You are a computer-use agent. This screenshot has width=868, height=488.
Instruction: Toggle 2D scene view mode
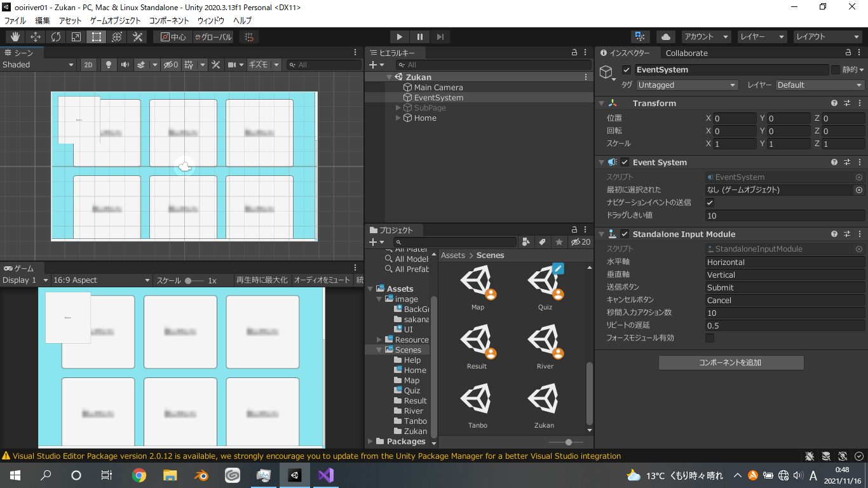89,65
